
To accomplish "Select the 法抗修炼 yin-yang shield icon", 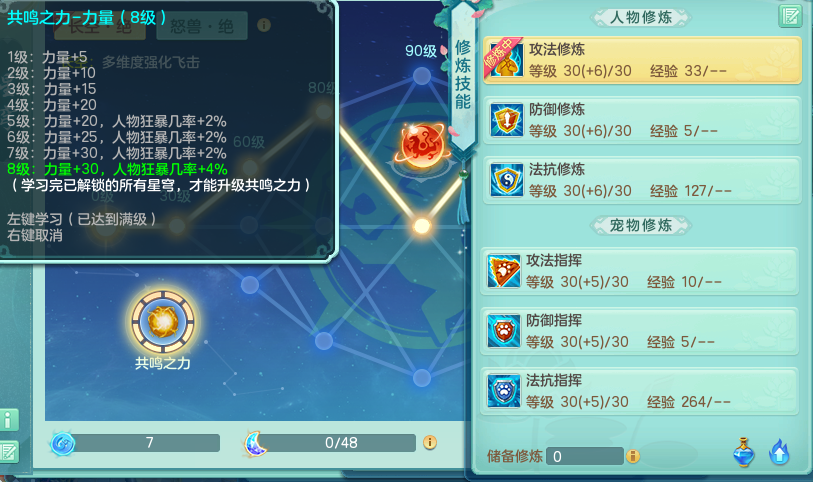I will 507,180.
